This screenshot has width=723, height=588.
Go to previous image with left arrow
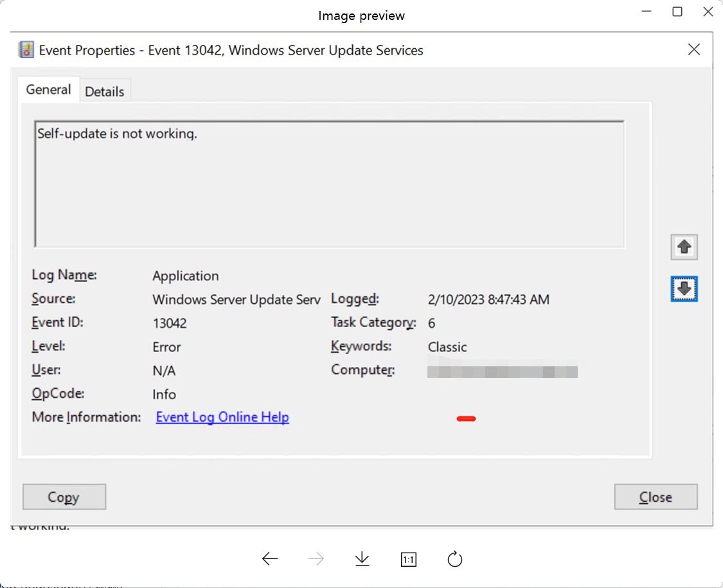click(270, 559)
